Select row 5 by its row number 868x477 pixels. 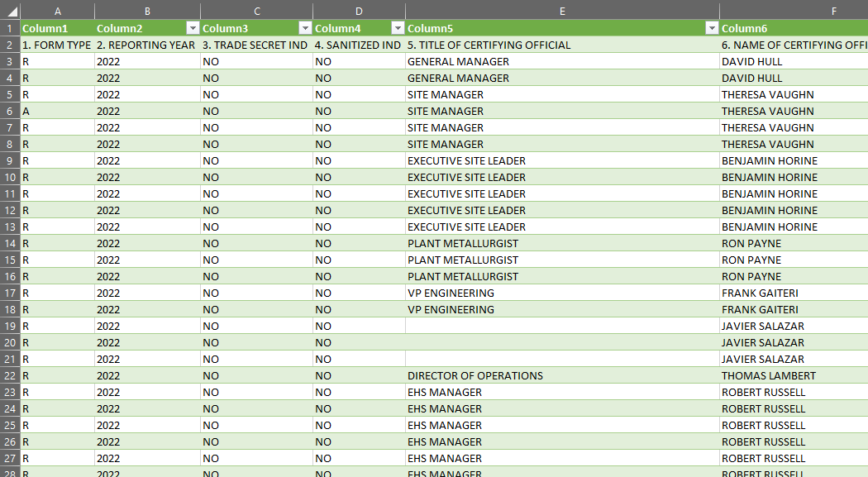tap(9, 94)
